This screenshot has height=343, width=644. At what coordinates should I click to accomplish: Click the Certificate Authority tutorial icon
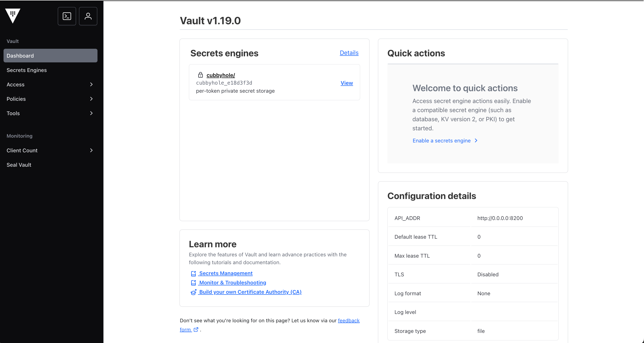[x=193, y=292]
